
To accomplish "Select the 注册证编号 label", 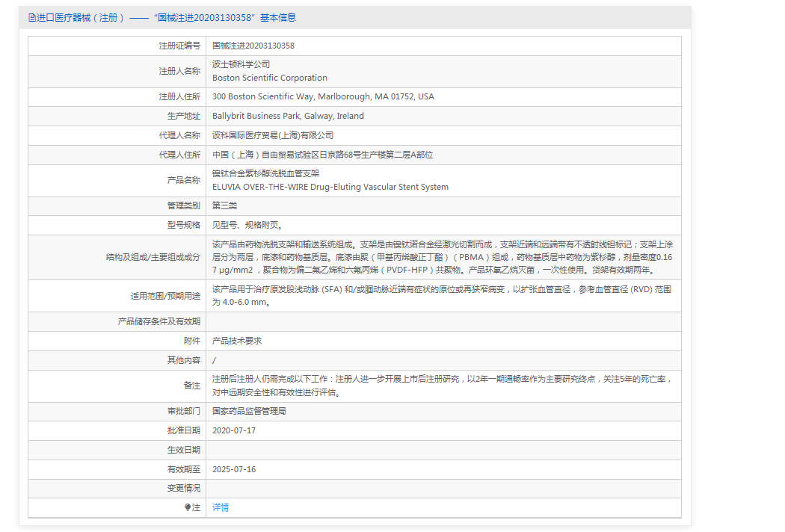I will [179, 46].
